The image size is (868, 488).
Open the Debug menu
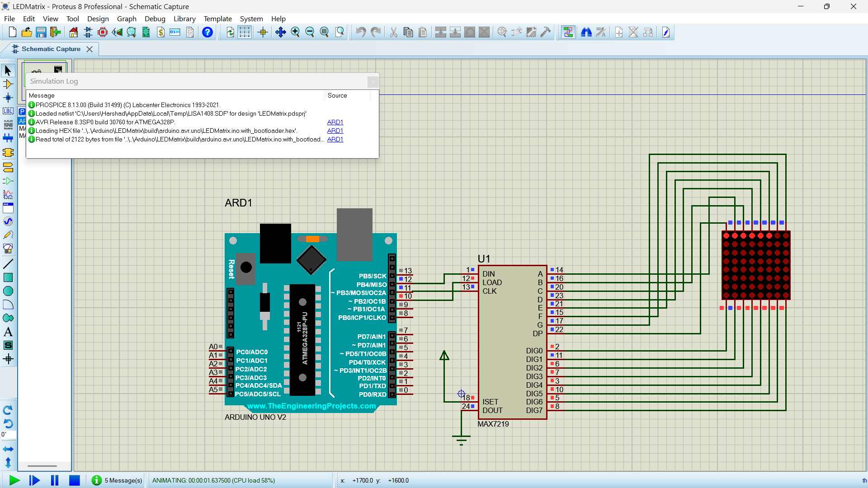pyautogui.click(x=155, y=19)
